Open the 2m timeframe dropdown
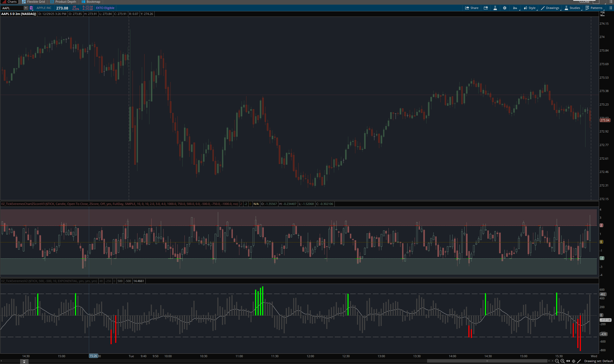Viewport: 614px width, 364px height. pos(515,8)
